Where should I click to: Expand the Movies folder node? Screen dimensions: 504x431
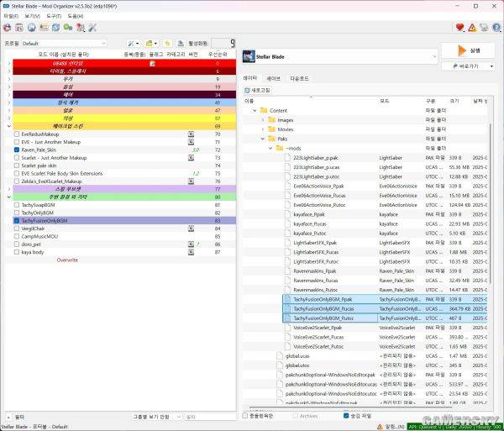click(263, 129)
